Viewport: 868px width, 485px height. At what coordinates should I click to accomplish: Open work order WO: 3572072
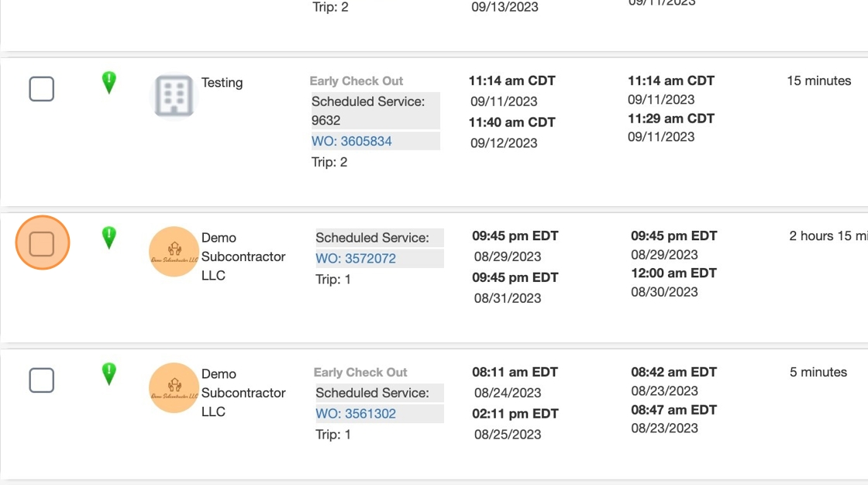(356, 259)
